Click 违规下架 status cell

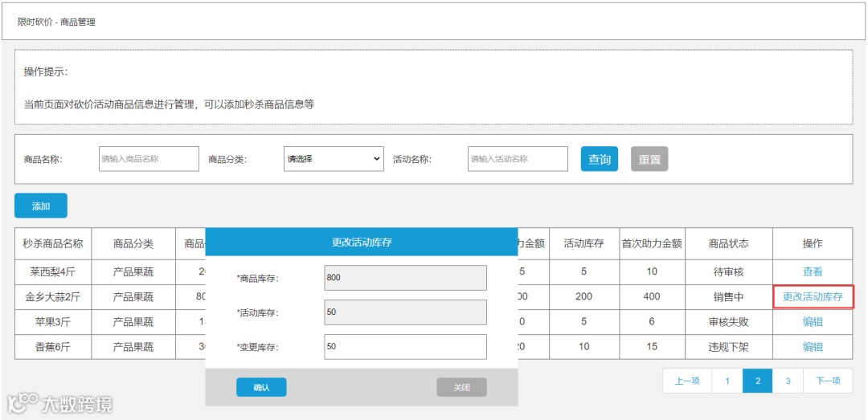729,347
